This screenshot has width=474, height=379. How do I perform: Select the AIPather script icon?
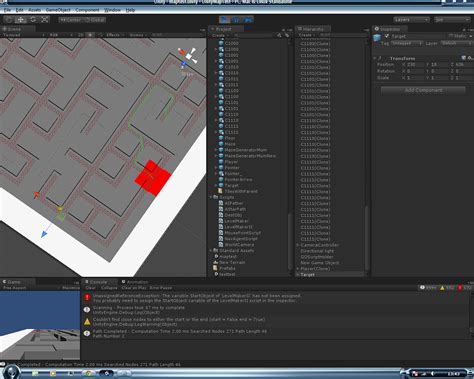coord(221,203)
